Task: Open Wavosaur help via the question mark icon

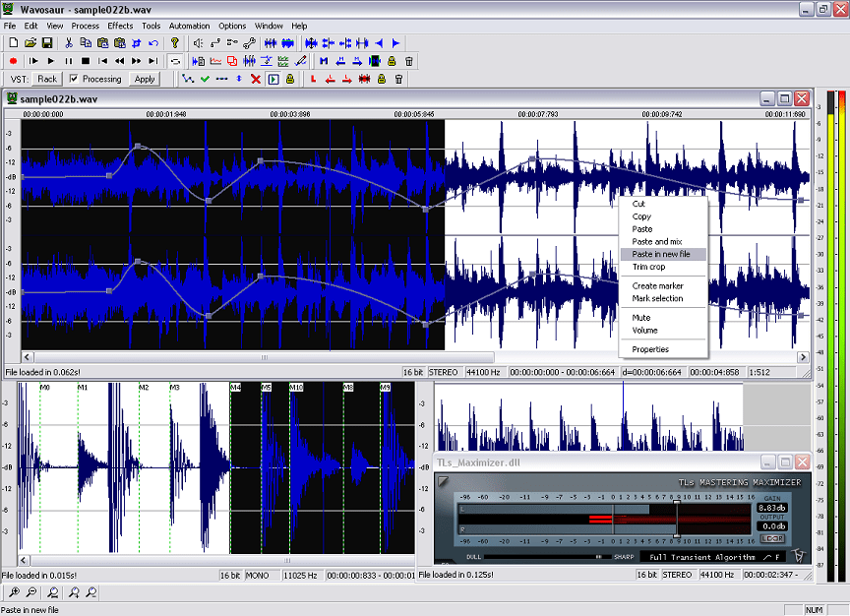Action: [x=175, y=43]
